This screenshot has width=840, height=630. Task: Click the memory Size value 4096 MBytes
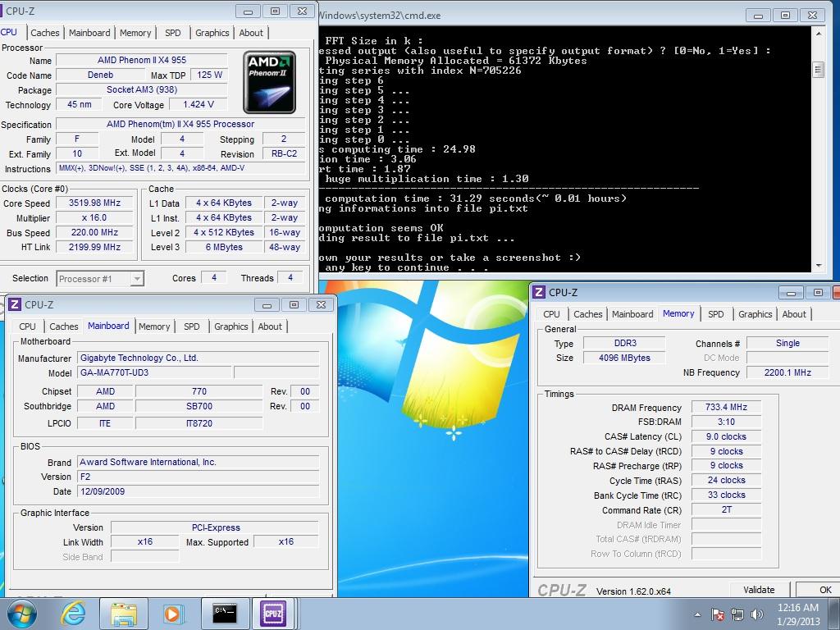[x=624, y=358]
